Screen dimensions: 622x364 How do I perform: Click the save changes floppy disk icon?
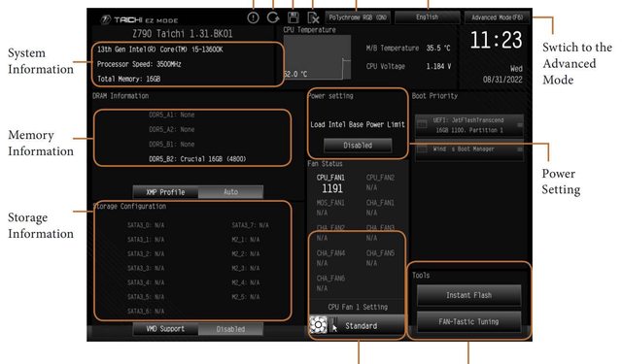(294, 17)
